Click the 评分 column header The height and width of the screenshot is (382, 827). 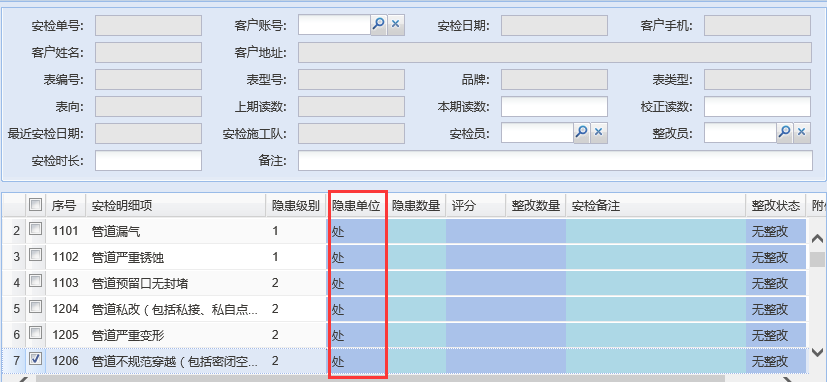(476, 206)
